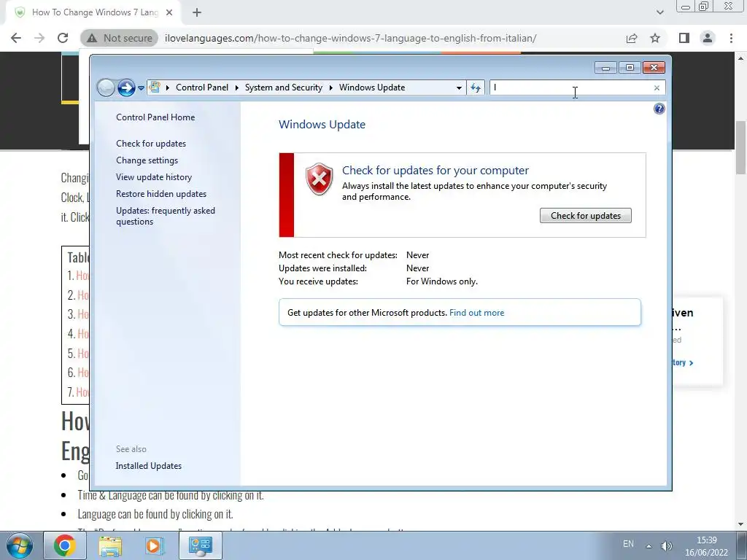Expand arrow after System and Security breadcrumb
This screenshot has height=560, width=747.
click(330, 87)
